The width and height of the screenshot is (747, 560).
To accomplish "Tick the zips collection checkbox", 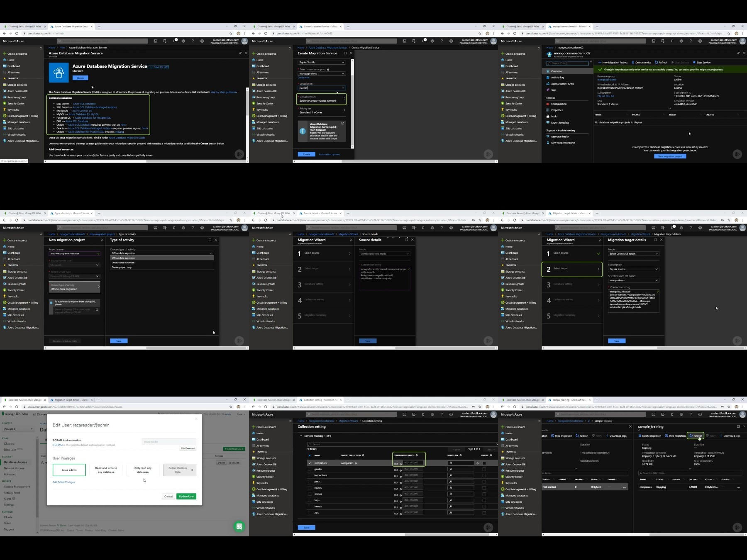I will tap(310, 513).
